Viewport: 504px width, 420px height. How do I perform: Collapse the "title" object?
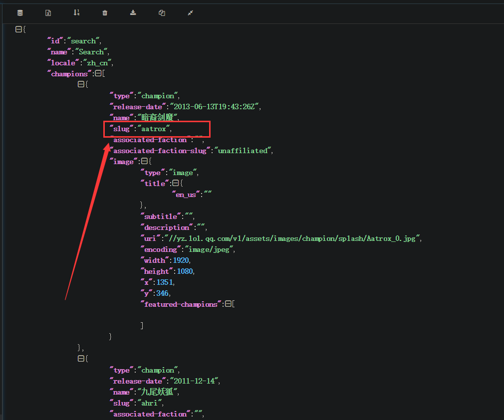pyautogui.click(x=176, y=183)
